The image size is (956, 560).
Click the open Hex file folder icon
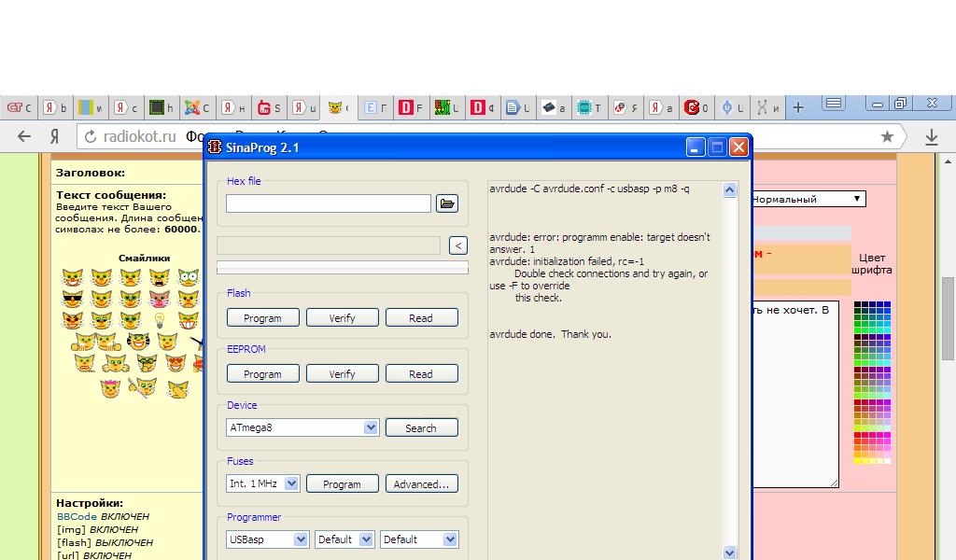coord(446,203)
